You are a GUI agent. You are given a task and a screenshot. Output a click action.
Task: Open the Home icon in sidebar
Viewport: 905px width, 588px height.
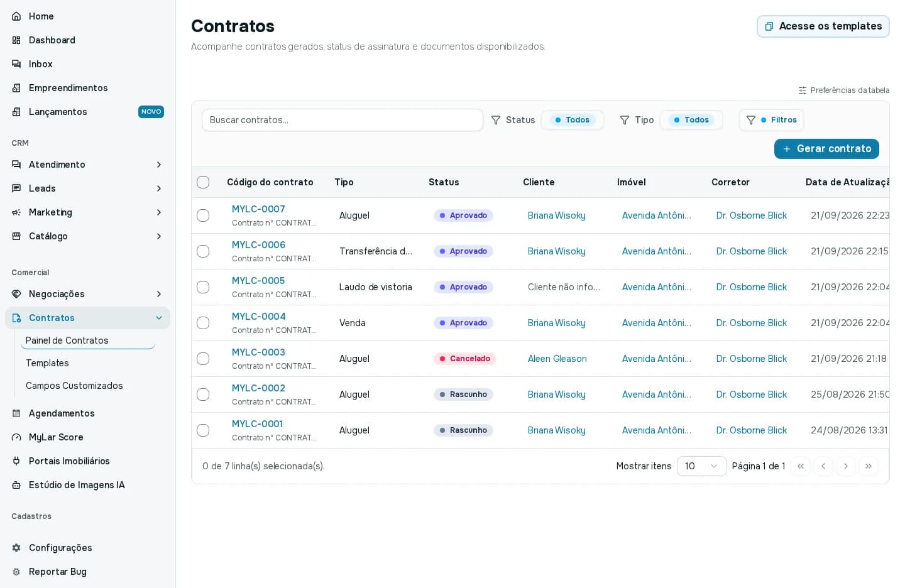coord(16,16)
